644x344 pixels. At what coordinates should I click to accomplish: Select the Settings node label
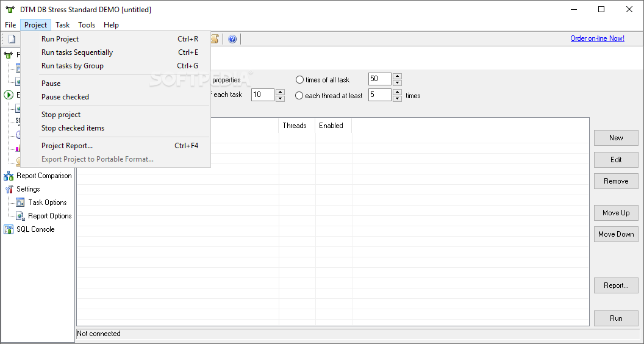(28, 189)
